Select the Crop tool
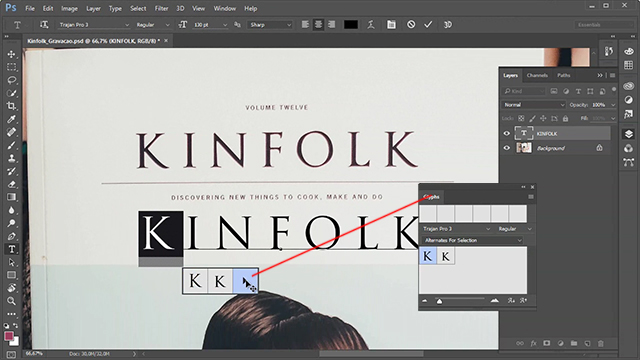 click(11, 106)
